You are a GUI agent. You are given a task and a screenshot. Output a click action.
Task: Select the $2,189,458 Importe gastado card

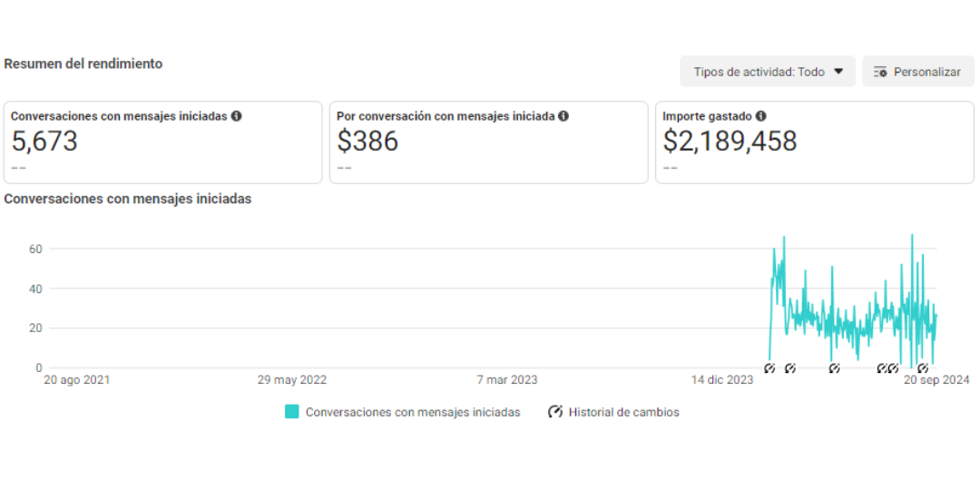pos(814,142)
